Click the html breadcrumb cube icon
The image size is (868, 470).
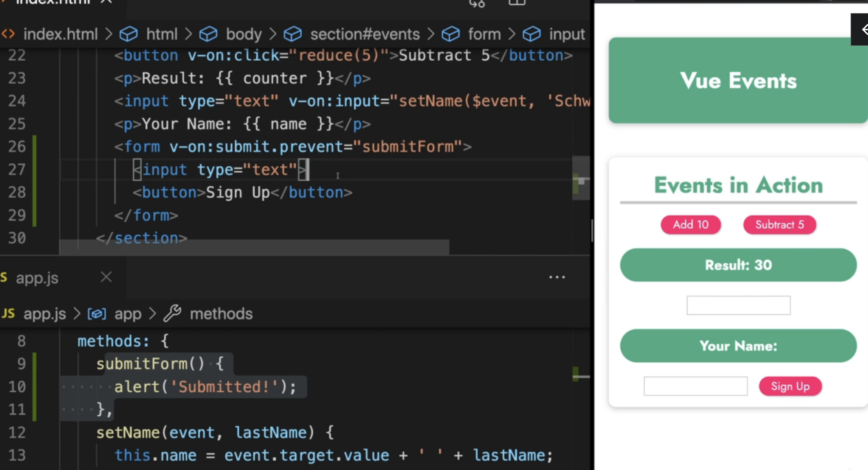coord(129,34)
